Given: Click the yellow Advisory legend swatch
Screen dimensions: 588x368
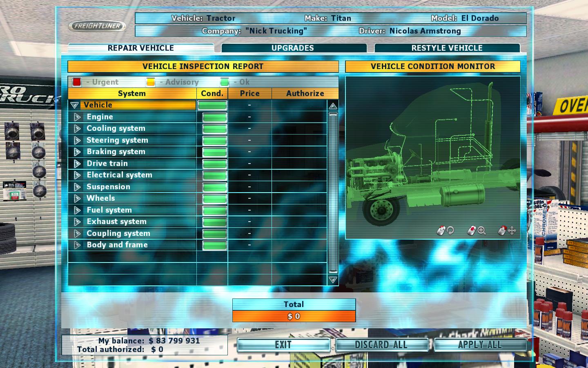Looking at the screenshot, I should [x=151, y=82].
